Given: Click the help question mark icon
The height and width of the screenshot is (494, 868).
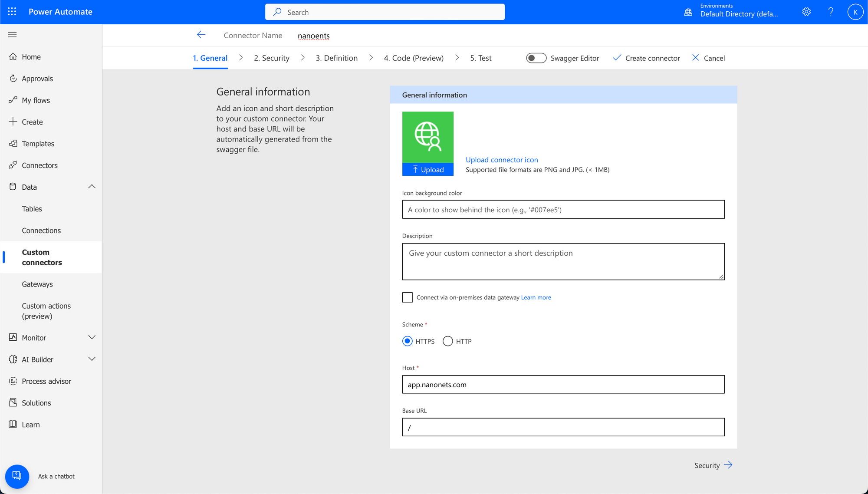Looking at the screenshot, I should (x=831, y=12).
